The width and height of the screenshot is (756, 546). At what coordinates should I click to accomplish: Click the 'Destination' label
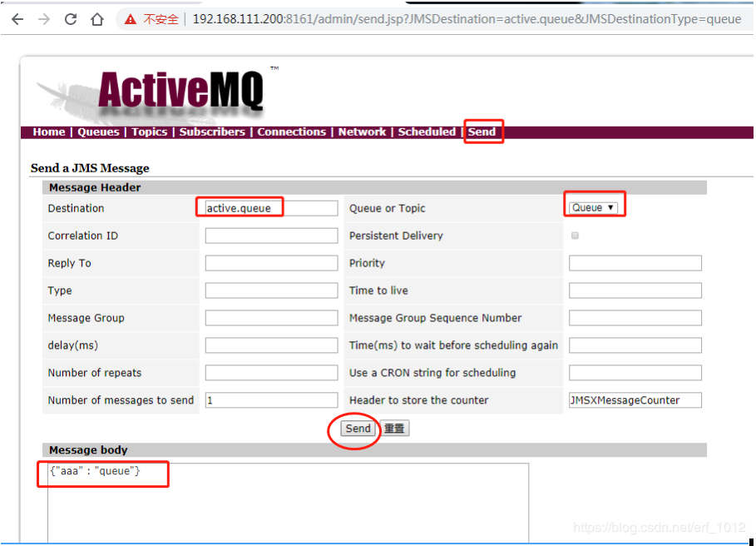click(x=76, y=208)
